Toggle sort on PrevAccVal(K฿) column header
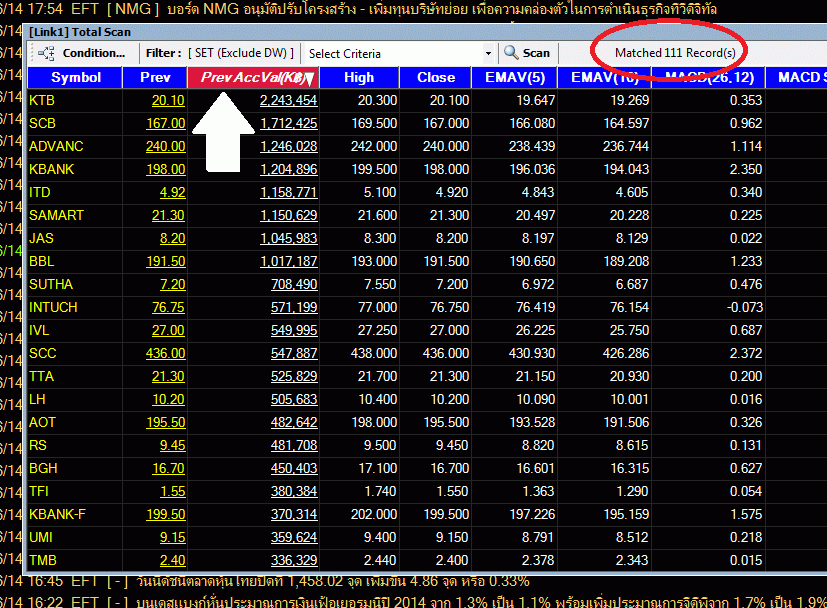 tap(253, 78)
